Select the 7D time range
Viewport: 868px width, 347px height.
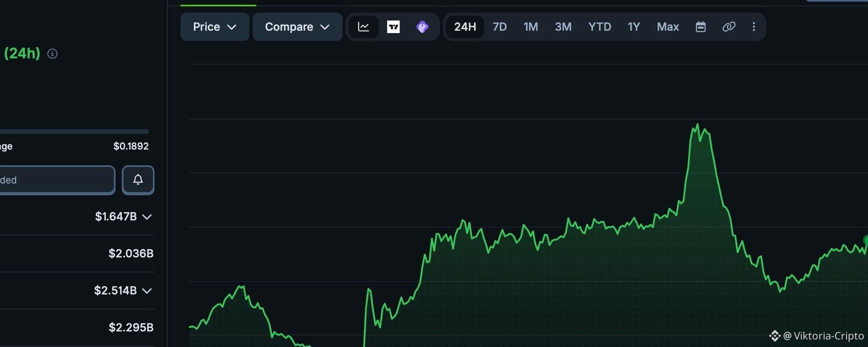click(x=499, y=27)
